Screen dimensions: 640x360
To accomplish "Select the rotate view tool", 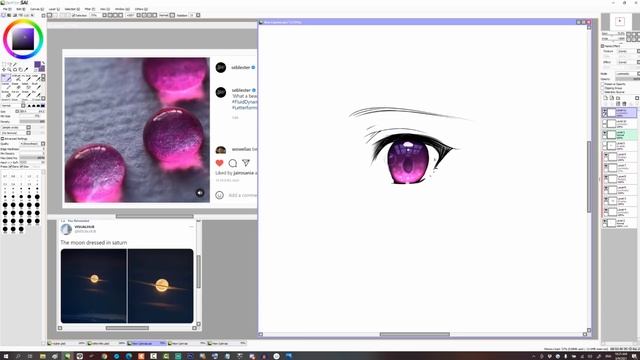I will pos(15,70).
